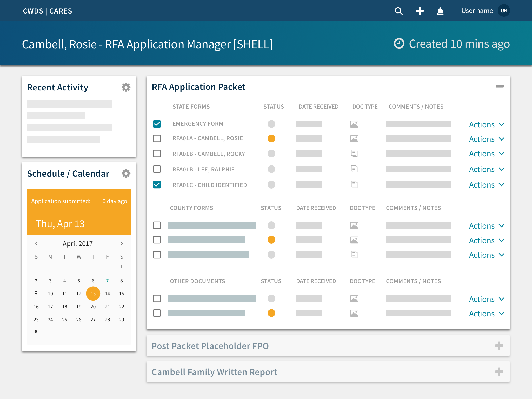532x399 pixels.
Task: Click the search magnifier icon
Action: click(398, 11)
